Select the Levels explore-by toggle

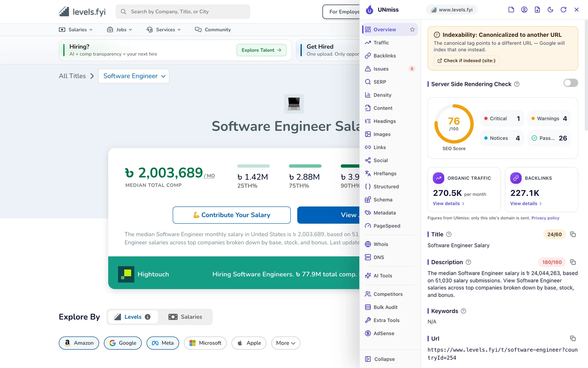point(133,317)
